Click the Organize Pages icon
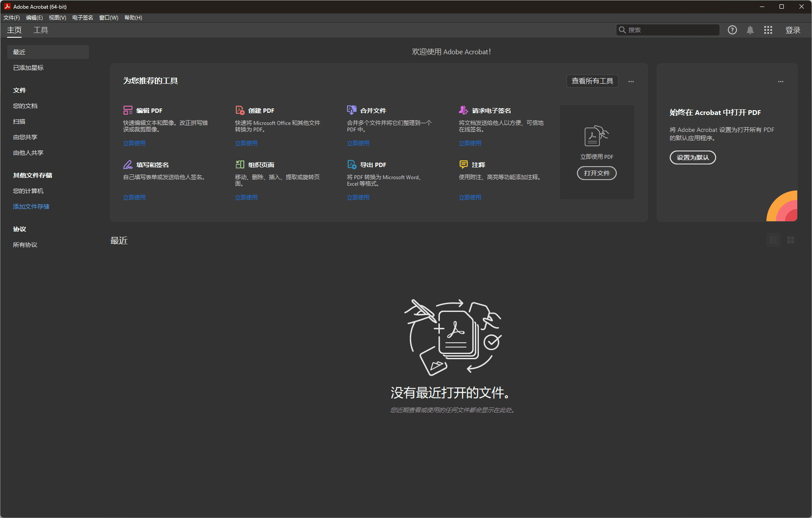This screenshot has height=518, width=812. (240, 164)
